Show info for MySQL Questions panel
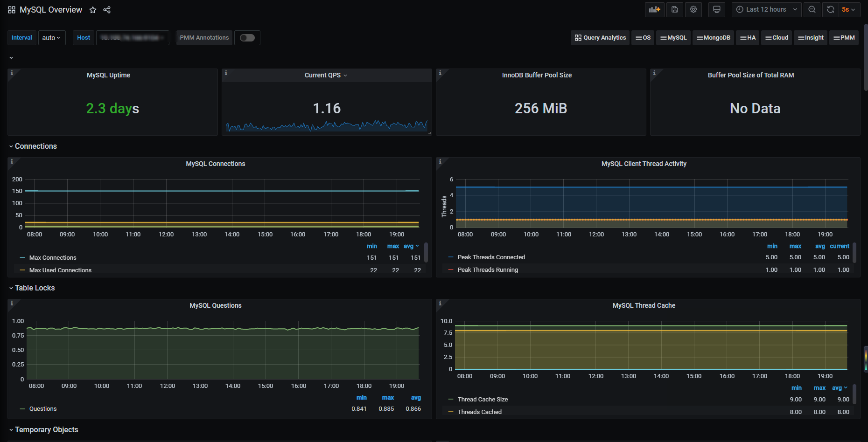The height and width of the screenshot is (442, 868). pos(12,303)
